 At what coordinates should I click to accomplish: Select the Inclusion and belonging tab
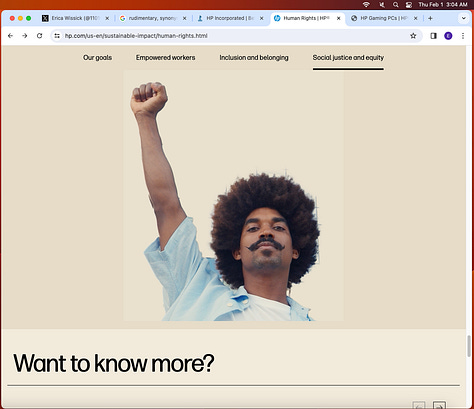click(x=254, y=58)
